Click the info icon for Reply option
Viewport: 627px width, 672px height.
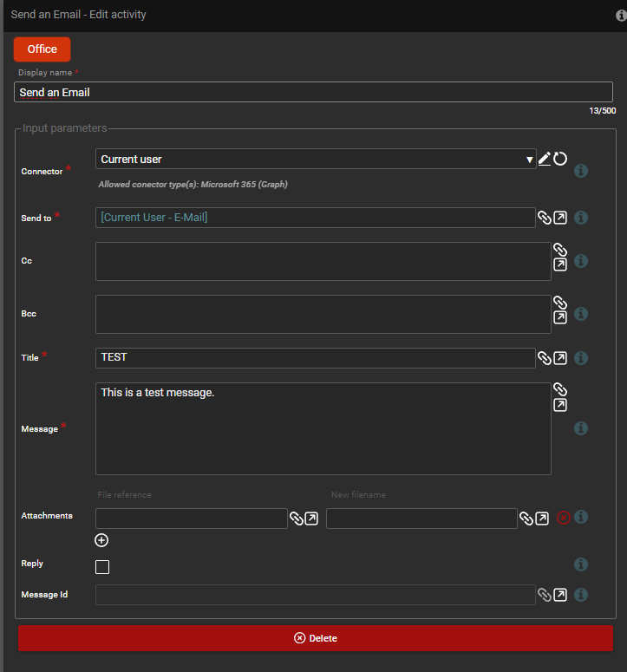[x=581, y=564]
